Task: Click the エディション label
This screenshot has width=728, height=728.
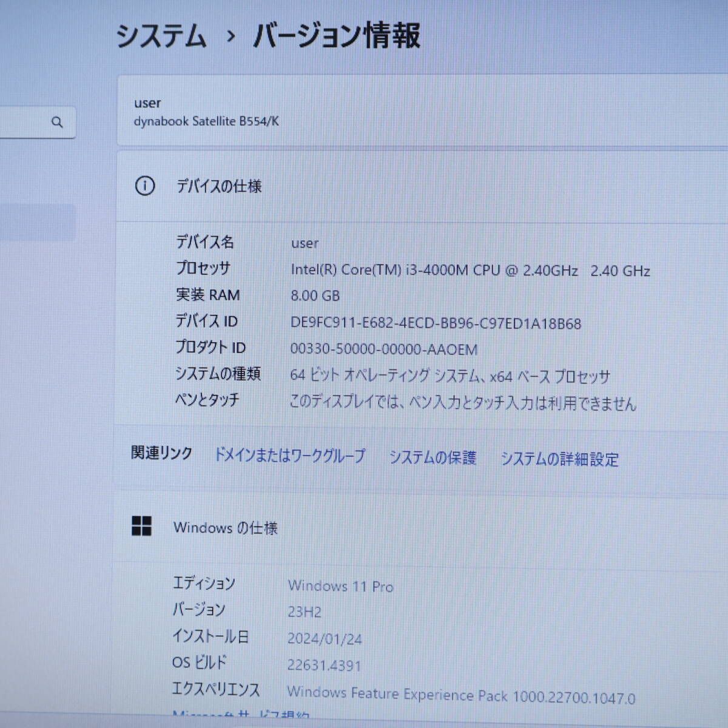Action: 203,584
